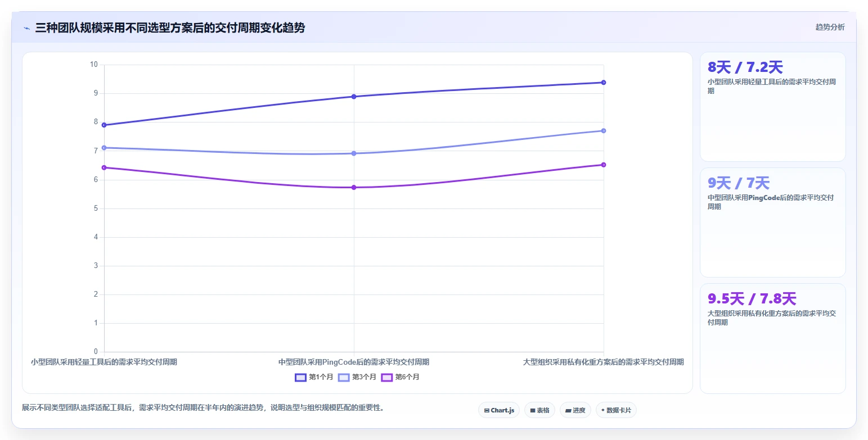Image resolution: width=868 pixels, height=440 pixels.
Task: Click the 表格 tag
Action: pos(539,410)
